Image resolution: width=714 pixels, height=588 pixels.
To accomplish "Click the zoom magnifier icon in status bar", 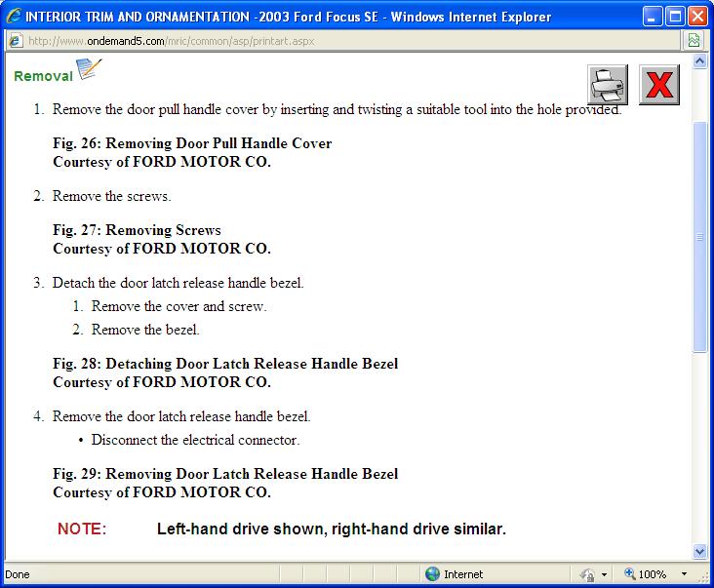I will [x=630, y=573].
